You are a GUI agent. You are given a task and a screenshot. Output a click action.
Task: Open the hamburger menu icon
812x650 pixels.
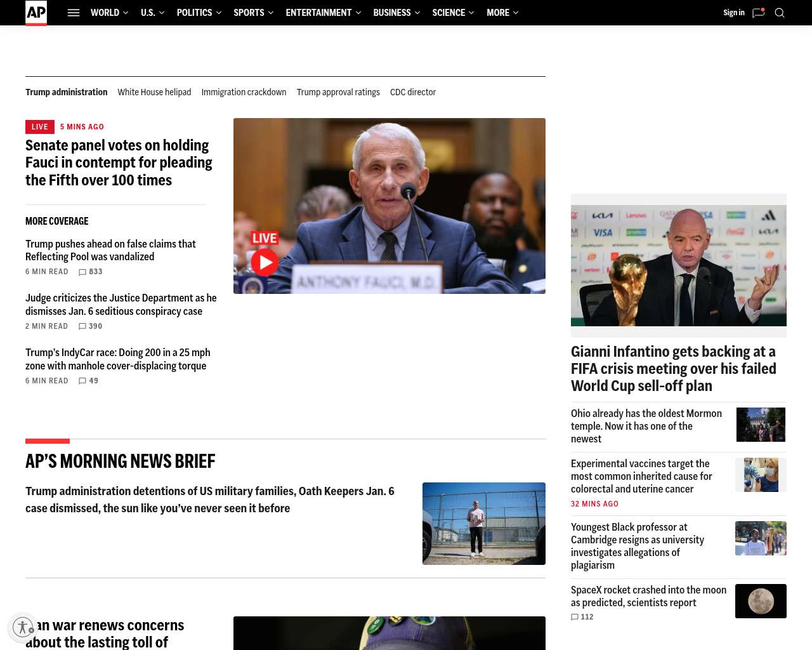point(74,13)
